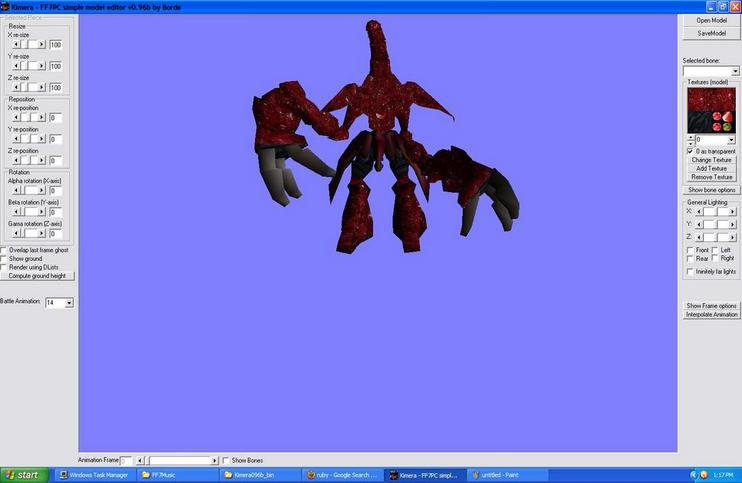Image resolution: width=742 pixels, height=483 pixels.
Task: Switch to Windows Task Manager taskbar item
Action: (95, 475)
